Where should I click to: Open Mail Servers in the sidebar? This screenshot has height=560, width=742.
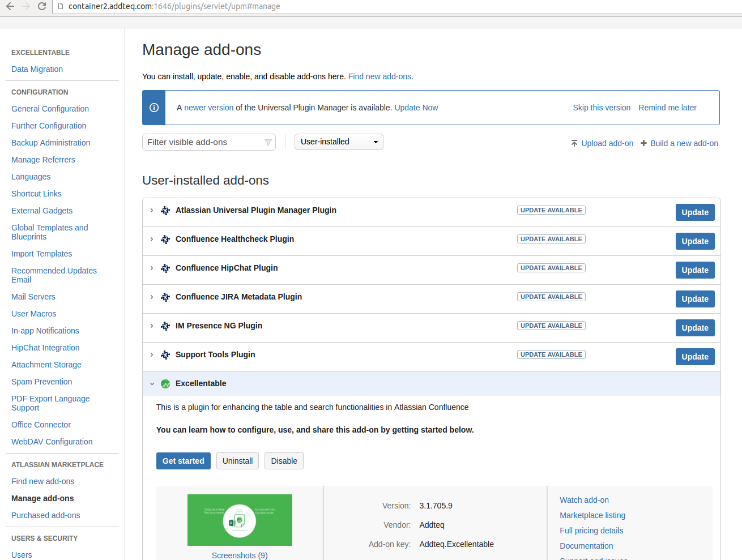33,297
